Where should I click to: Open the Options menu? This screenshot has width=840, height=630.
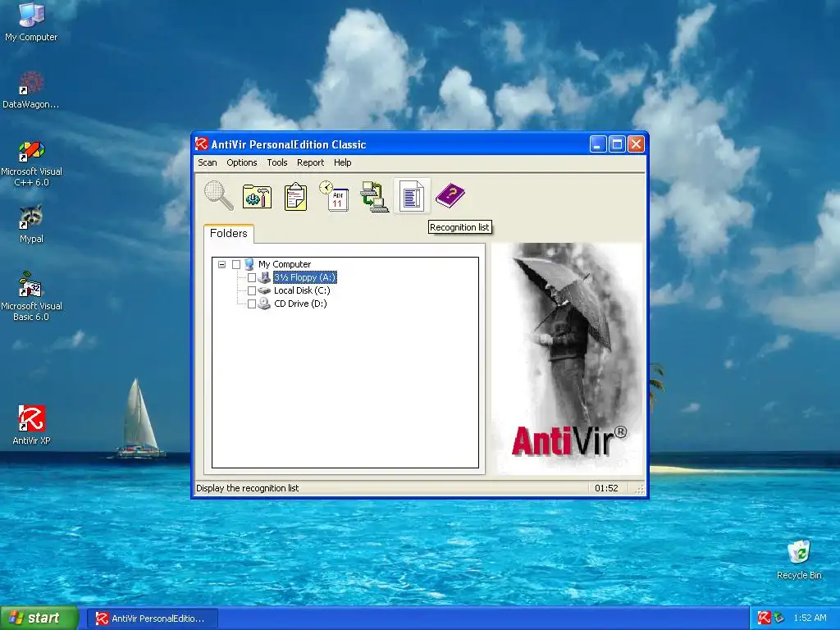[242, 162]
